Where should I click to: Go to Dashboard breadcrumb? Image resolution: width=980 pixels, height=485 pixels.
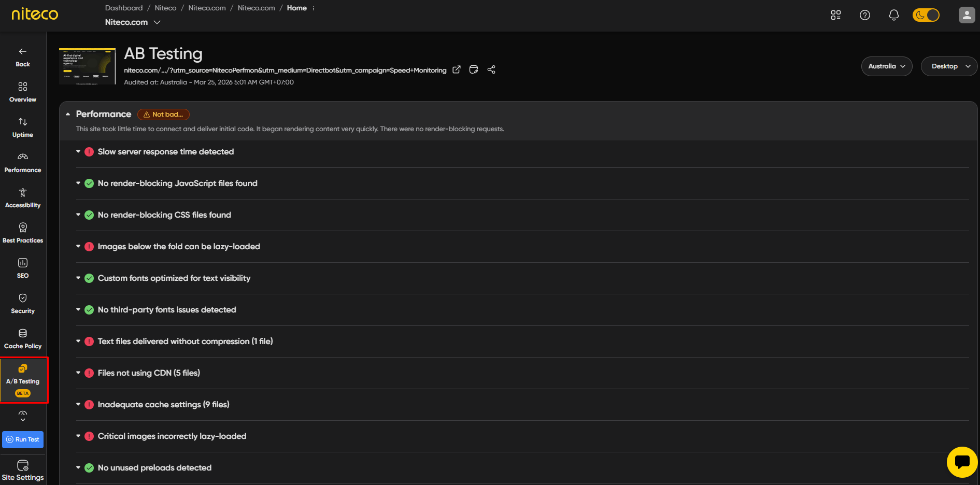124,8
